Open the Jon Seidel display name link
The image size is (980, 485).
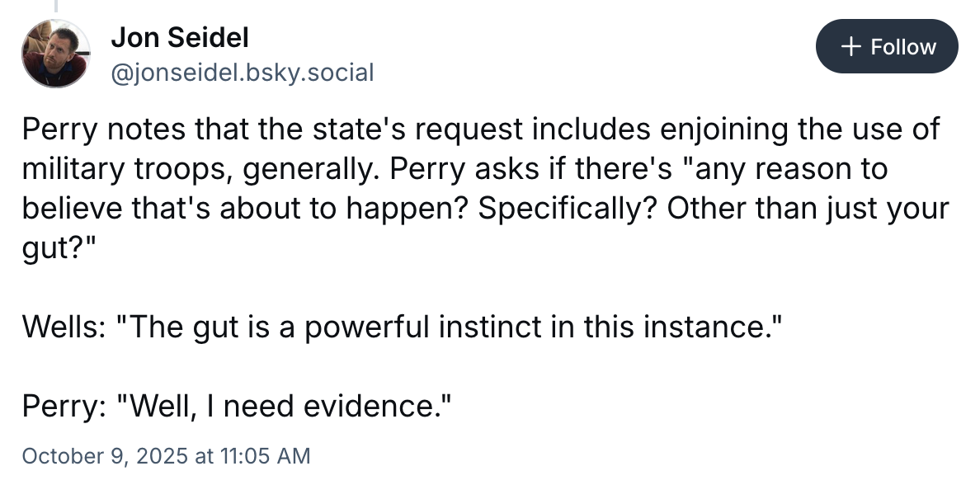click(x=179, y=36)
